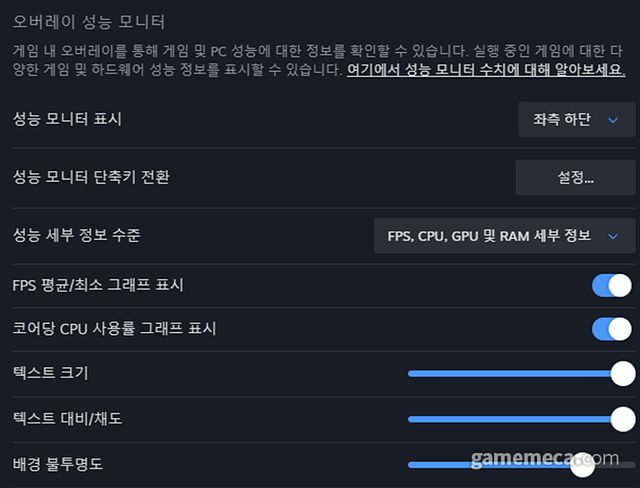The width and height of the screenshot is (640, 488).
Task: Toggle FPS 평균/최소 그래프 표시 switch
Action: [x=612, y=286]
